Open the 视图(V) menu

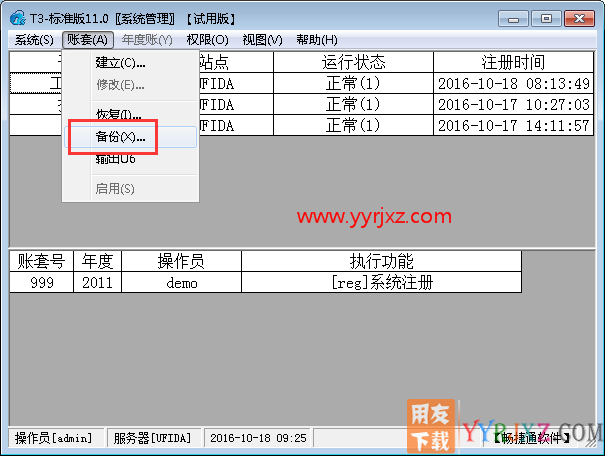(262, 40)
